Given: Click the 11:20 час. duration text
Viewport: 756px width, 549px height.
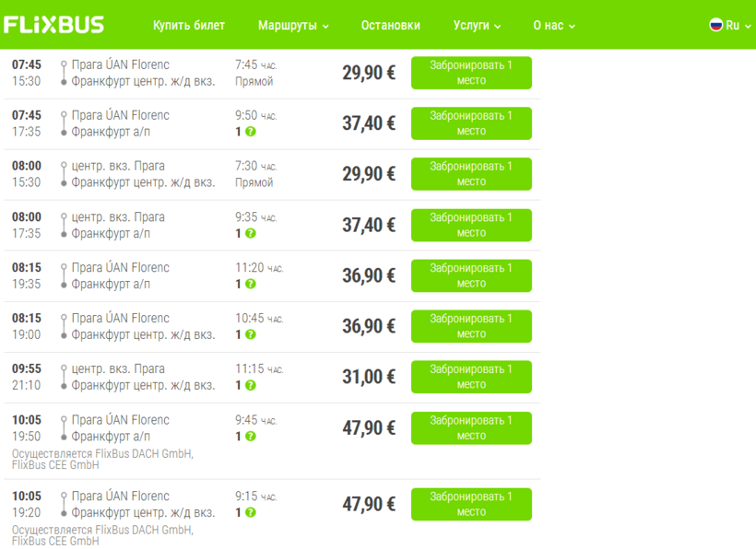Looking at the screenshot, I should coord(259,268).
